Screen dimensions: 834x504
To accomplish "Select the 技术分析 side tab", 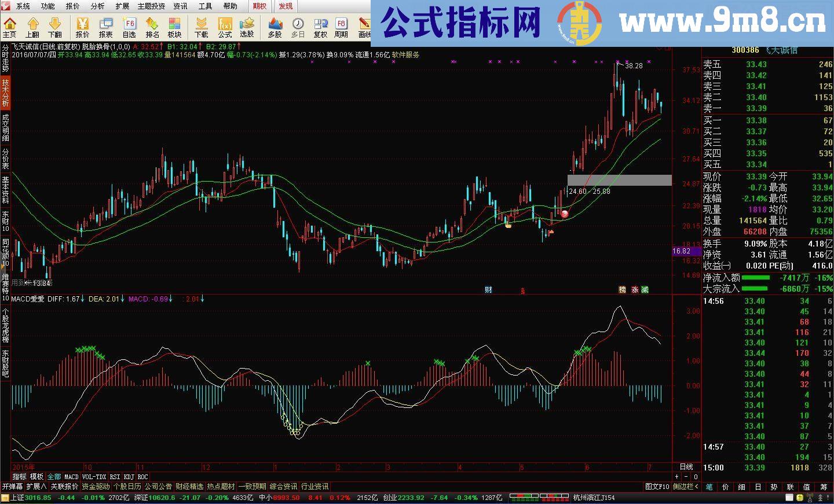I will 5,93.
